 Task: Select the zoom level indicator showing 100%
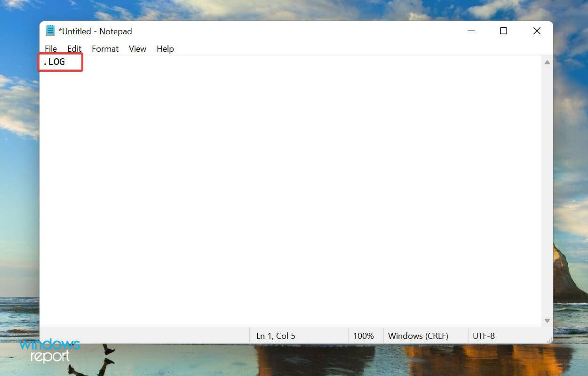pos(365,336)
